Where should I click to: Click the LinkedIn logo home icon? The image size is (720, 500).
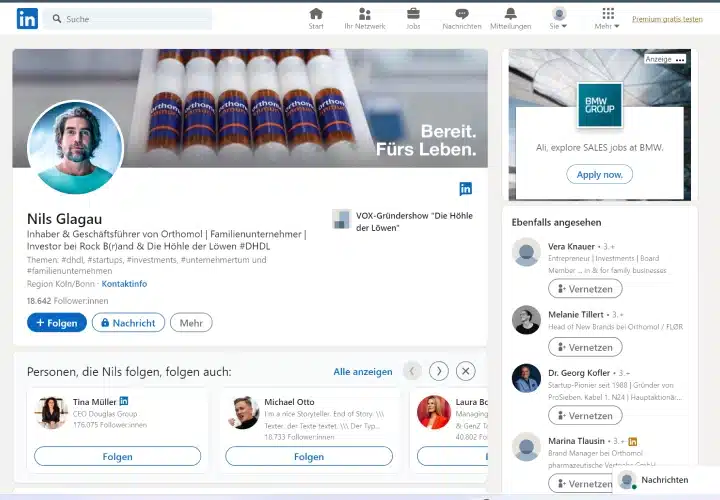tap(27, 19)
